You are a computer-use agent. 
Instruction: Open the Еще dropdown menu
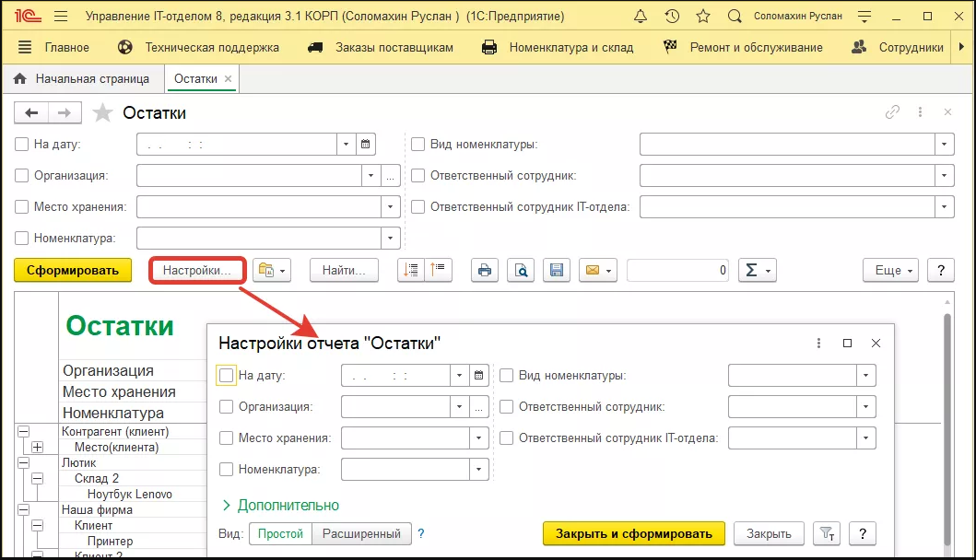(x=891, y=270)
